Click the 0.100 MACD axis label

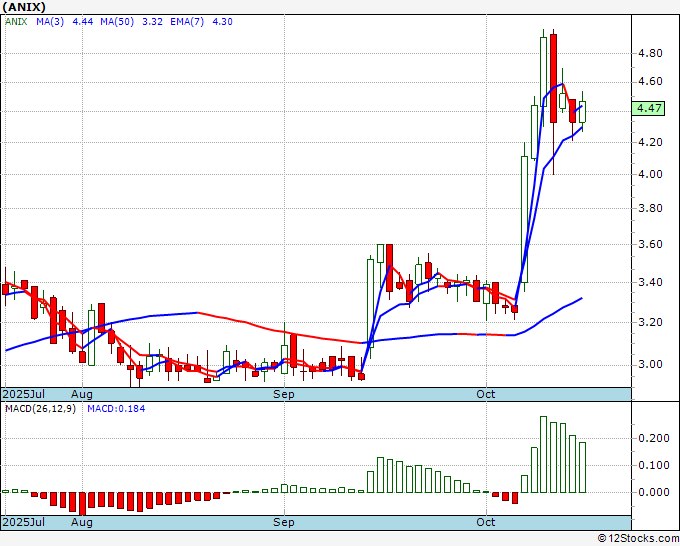point(654,465)
